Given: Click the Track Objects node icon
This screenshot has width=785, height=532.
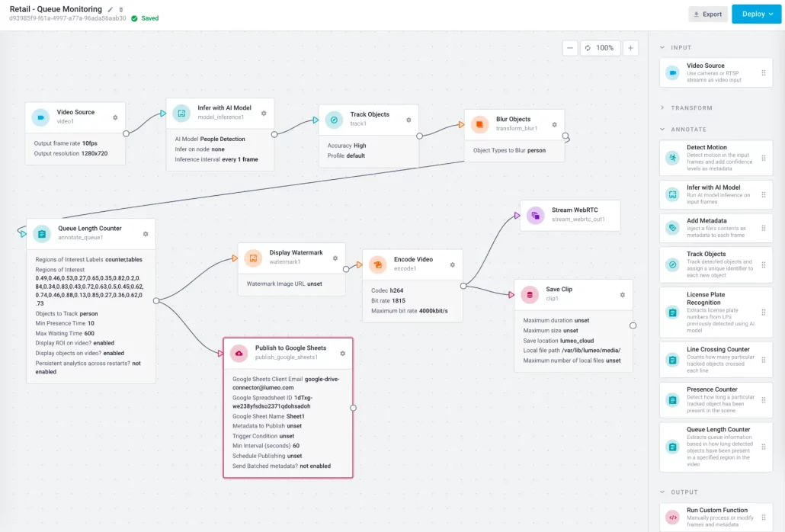Looking at the screenshot, I should tap(334, 120).
